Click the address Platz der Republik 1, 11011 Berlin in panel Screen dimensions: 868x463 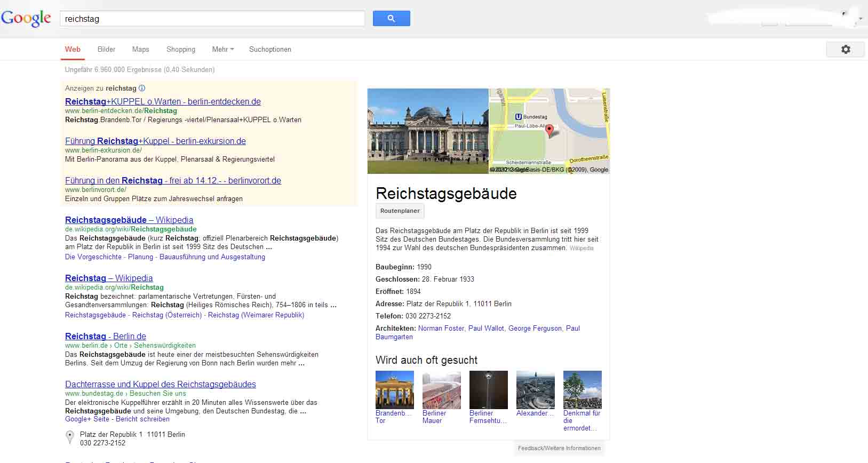coord(459,304)
